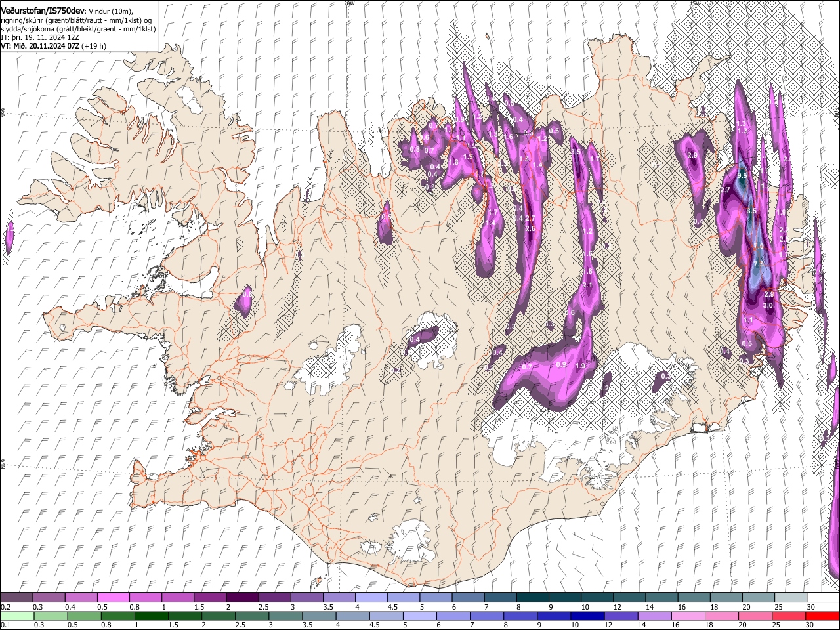Click the dark navy 10 swatch in lower legend
The height and width of the screenshot is (630, 840).
(588, 616)
